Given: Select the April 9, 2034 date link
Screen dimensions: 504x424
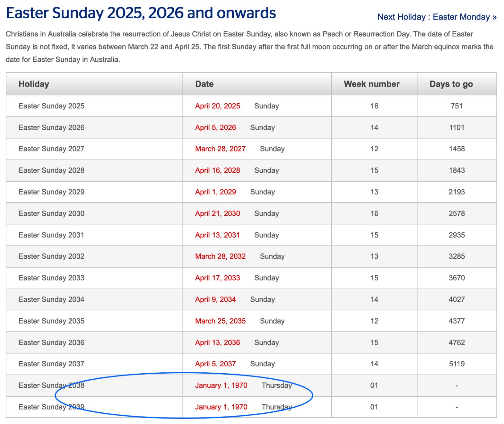Looking at the screenshot, I should [x=215, y=299].
